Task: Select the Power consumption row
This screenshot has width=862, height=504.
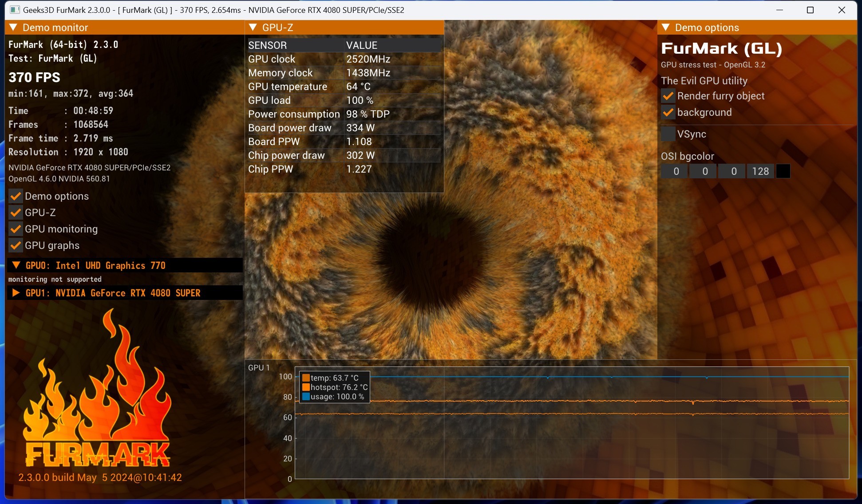Action: (x=344, y=114)
